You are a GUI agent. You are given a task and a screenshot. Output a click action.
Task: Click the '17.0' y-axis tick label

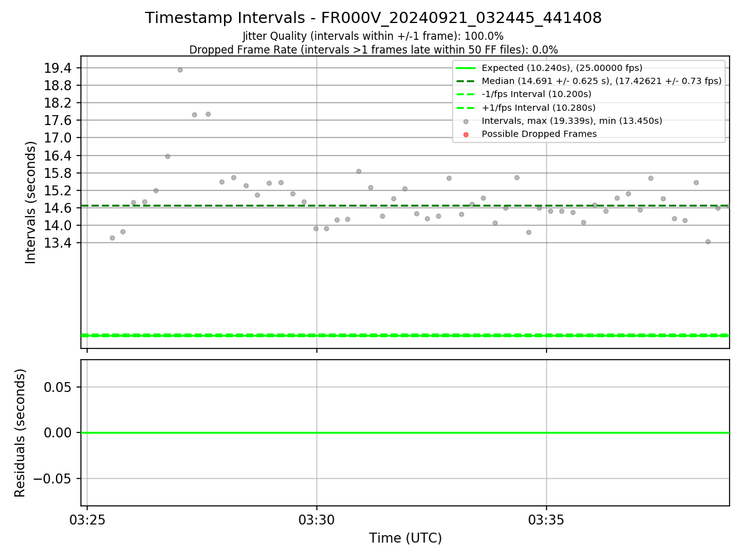point(57,138)
